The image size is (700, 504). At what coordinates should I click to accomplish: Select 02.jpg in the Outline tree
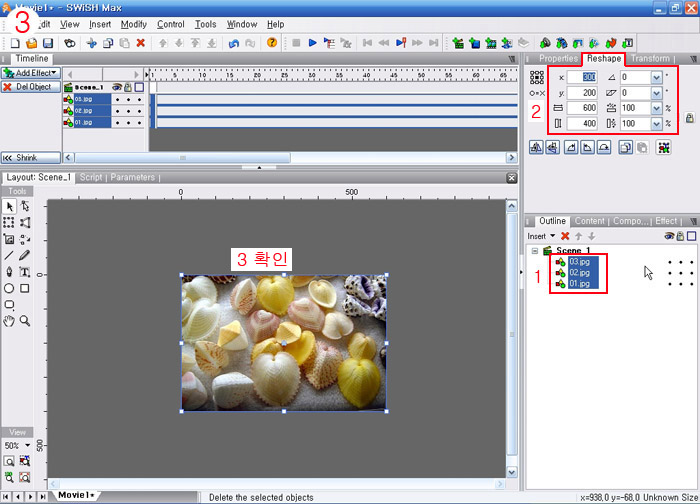pyautogui.click(x=579, y=273)
